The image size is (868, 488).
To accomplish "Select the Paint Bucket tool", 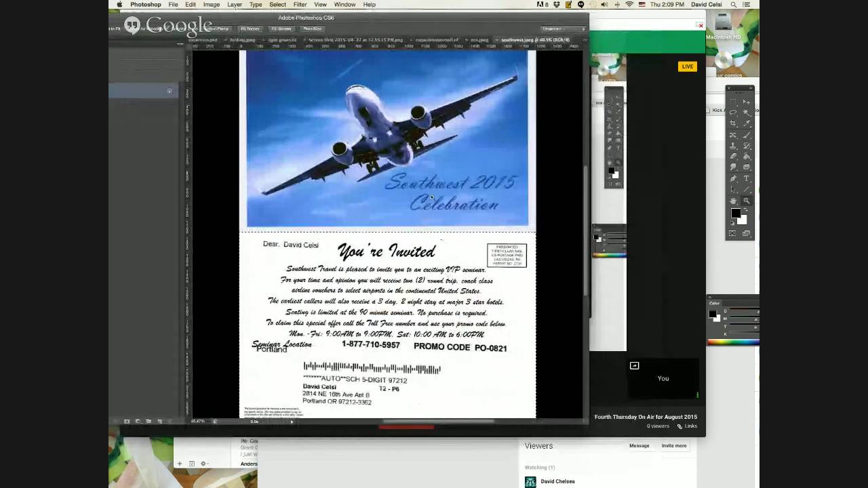I will tap(747, 156).
